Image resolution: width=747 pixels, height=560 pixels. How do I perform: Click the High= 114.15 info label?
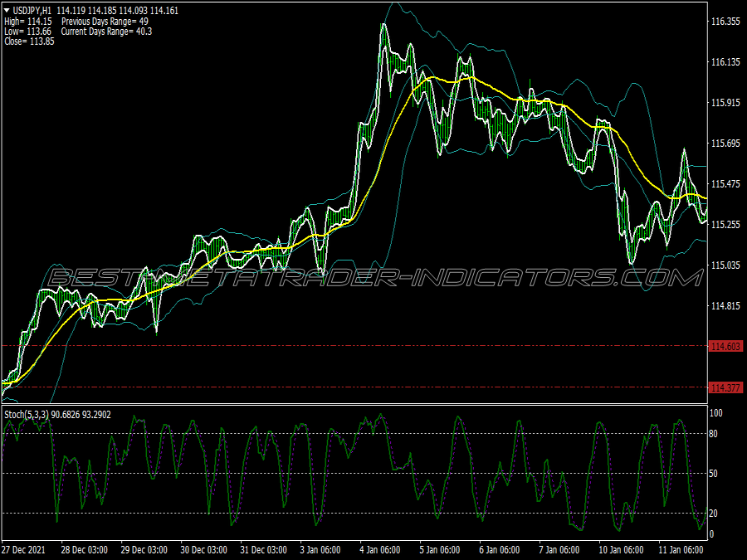pos(28,22)
